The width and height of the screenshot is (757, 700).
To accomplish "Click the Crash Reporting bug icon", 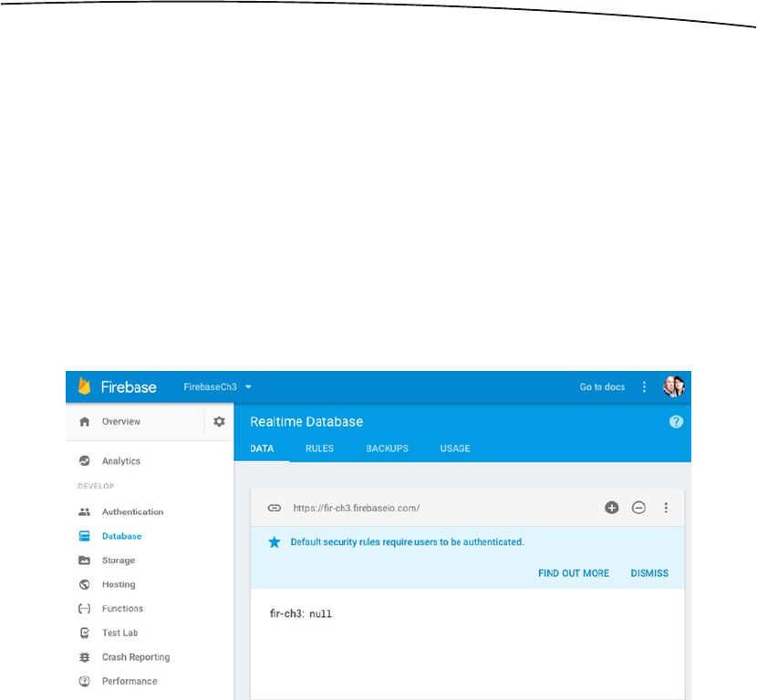I will [x=85, y=657].
